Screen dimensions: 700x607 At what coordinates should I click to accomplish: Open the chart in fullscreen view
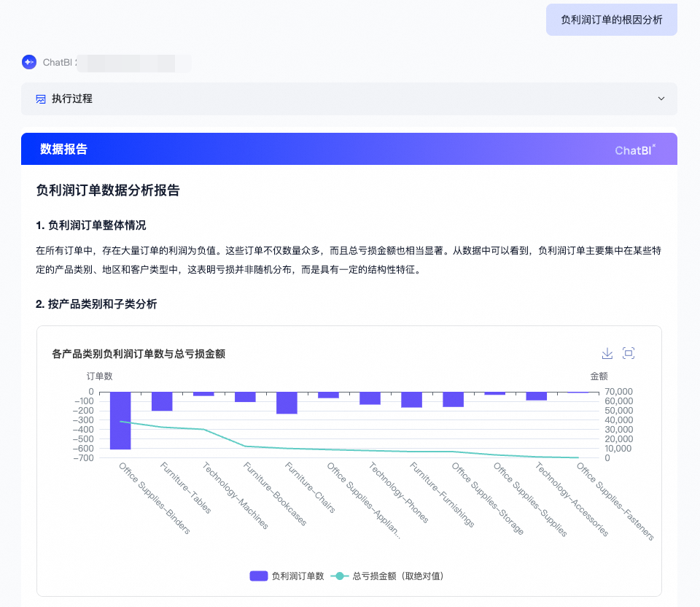click(x=629, y=354)
